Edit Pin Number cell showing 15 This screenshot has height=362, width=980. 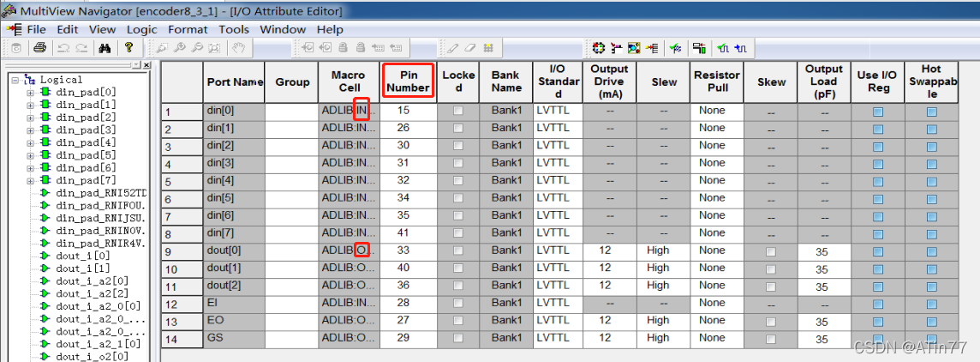coord(408,112)
